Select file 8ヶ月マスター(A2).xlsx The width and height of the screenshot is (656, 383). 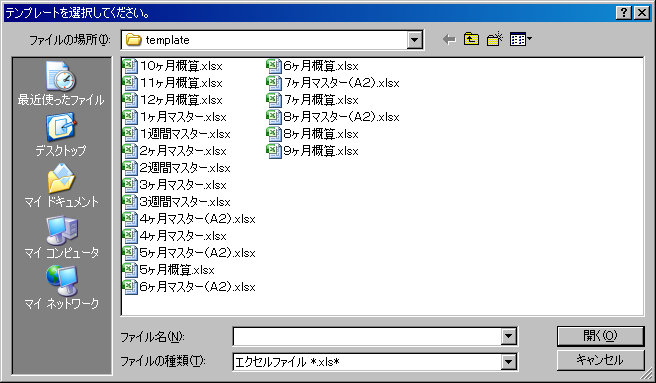click(x=333, y=117)
